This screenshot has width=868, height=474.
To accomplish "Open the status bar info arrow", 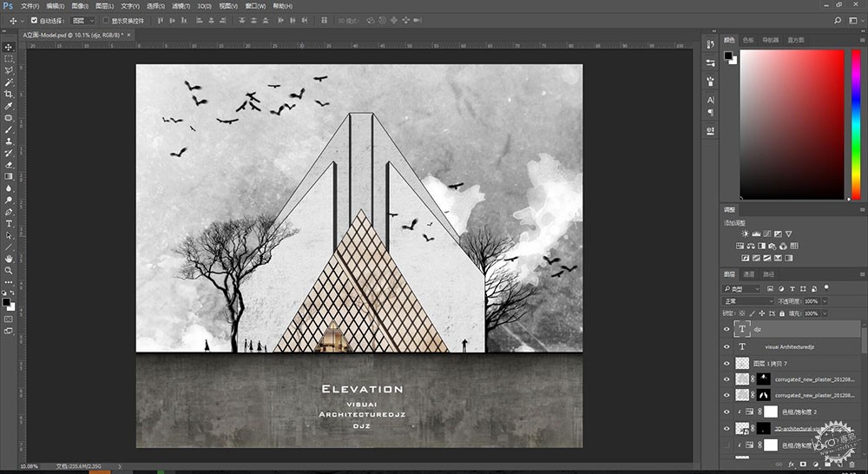I will pos(119,466).
